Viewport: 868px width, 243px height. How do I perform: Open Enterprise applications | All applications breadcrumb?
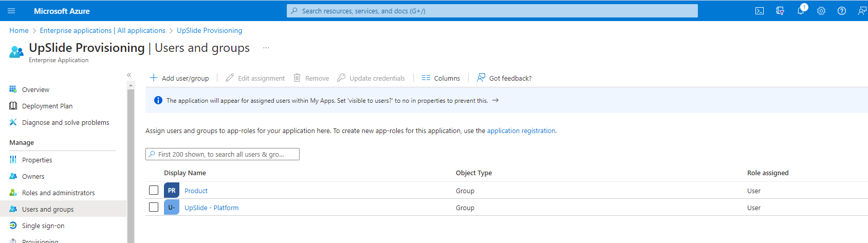103,31
